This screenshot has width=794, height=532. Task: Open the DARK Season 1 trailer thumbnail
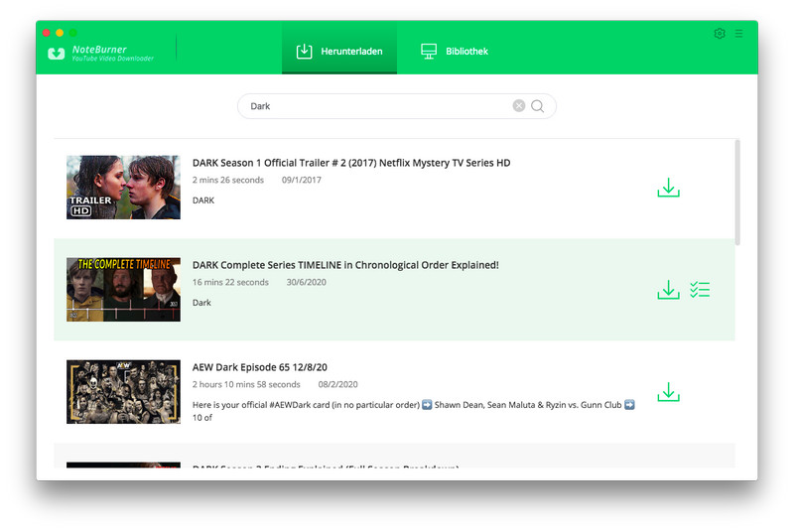pyautogui.click(x=123, y=188)
